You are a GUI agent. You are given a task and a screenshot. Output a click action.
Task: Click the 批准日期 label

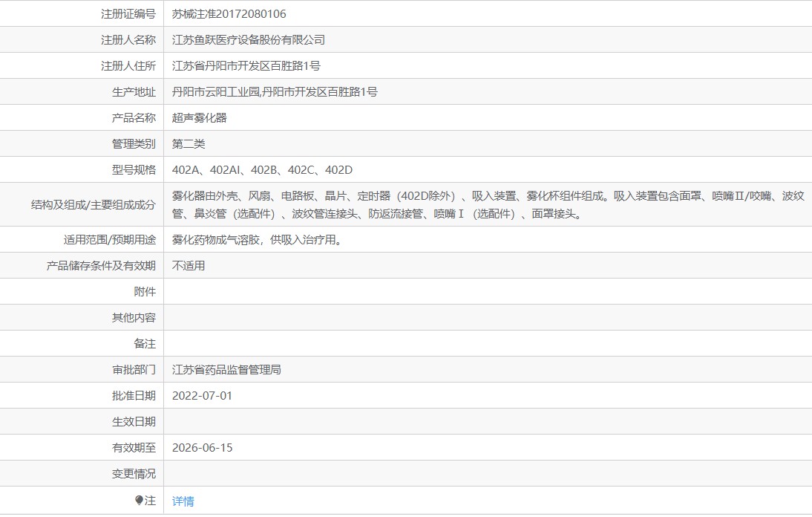(134, 396)
